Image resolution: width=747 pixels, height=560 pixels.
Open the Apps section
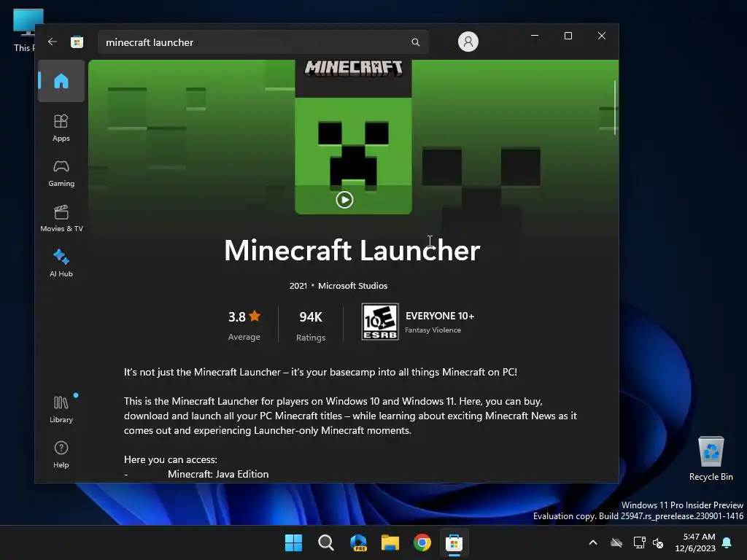coord(61,128)
